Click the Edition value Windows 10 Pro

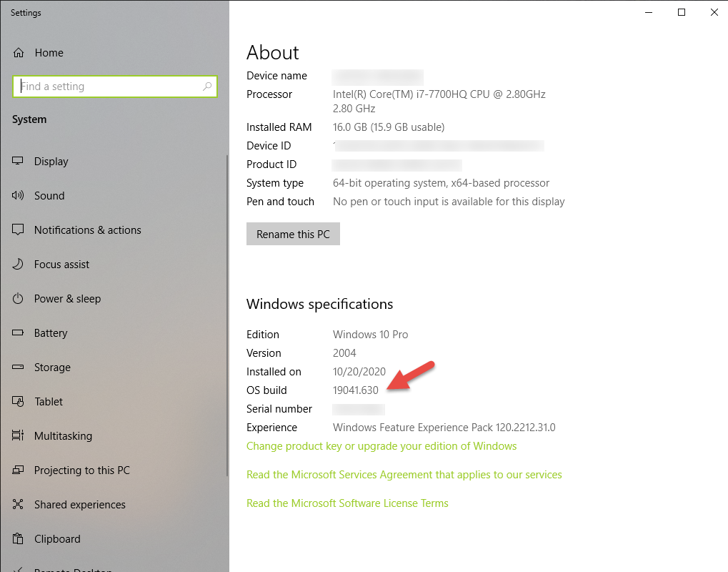(x=371, y=335)
